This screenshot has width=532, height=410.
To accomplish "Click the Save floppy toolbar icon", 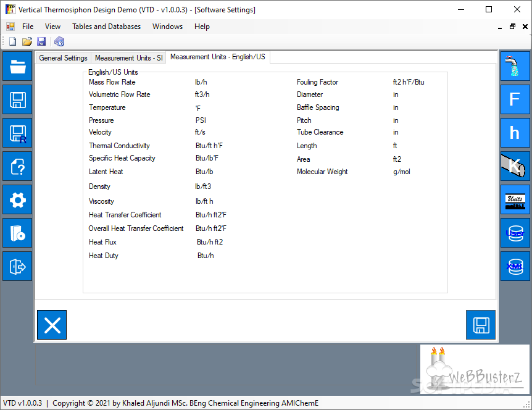I will [41, 42].
